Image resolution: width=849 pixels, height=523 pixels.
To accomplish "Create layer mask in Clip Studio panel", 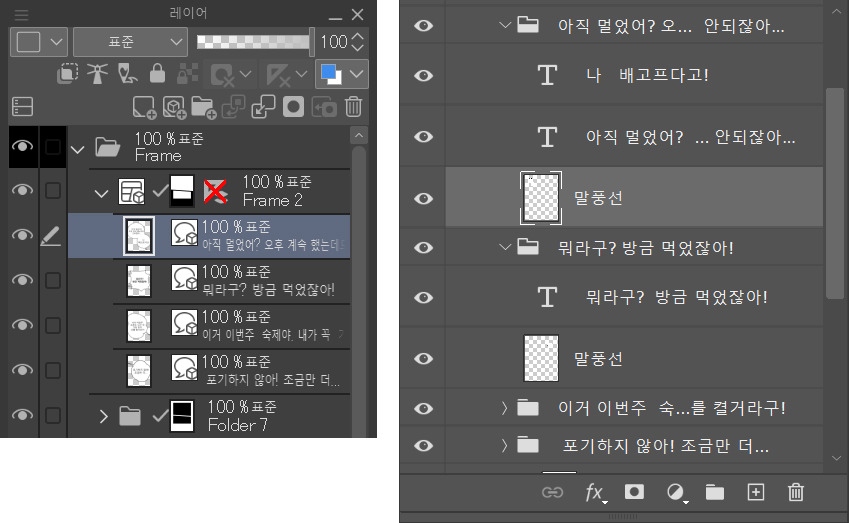I will coord(293,107).
